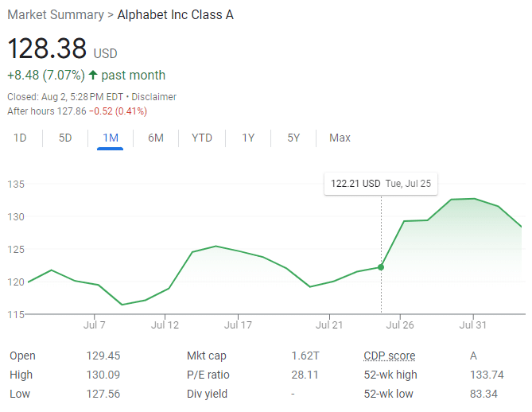Show the Max time range

tap(340, 138)
